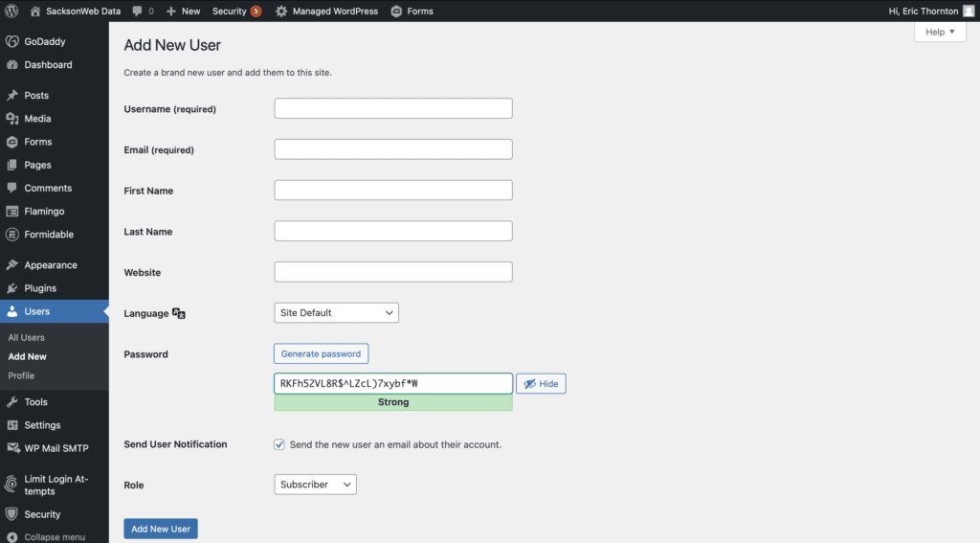
Task: Open the comments bubble icon in admin bar
Action: point(138,11)
